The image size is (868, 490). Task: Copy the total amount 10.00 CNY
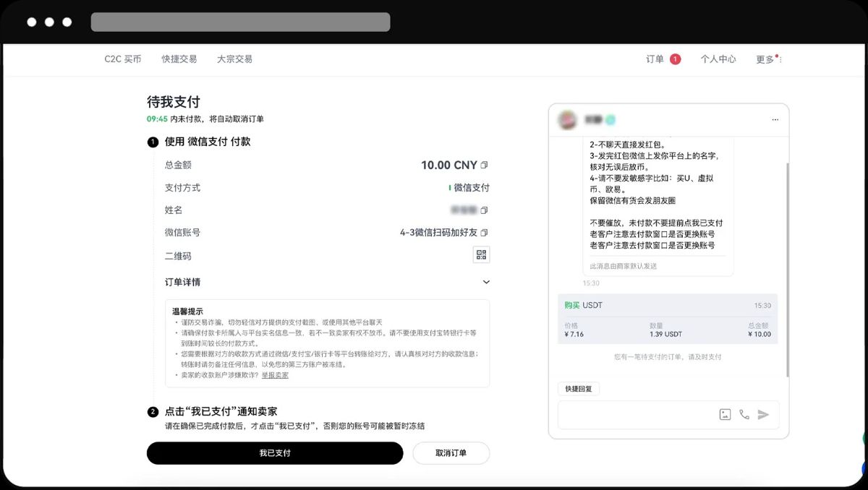point(483,164)
